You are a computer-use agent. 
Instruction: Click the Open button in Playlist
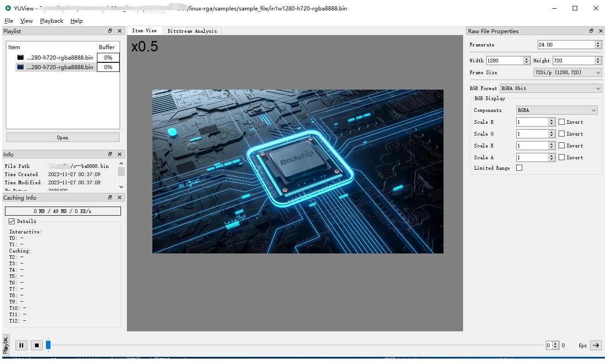pos(63,137)
